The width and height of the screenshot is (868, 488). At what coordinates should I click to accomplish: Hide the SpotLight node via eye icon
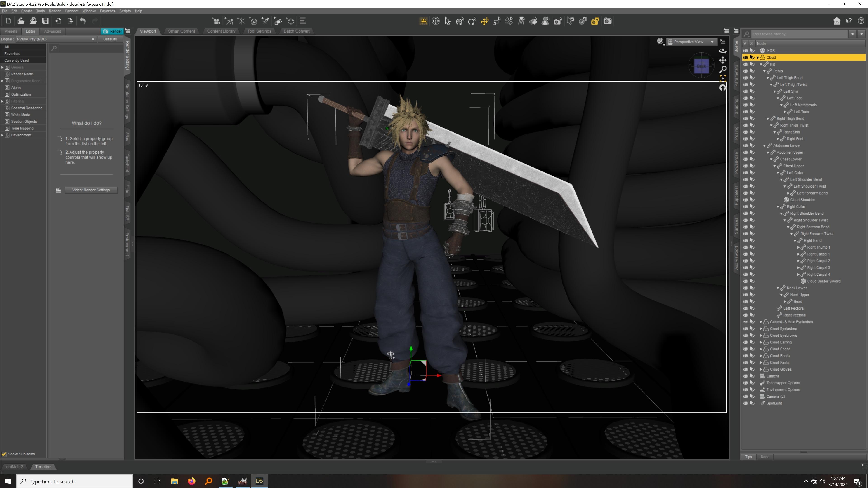(x=745, y=403)
